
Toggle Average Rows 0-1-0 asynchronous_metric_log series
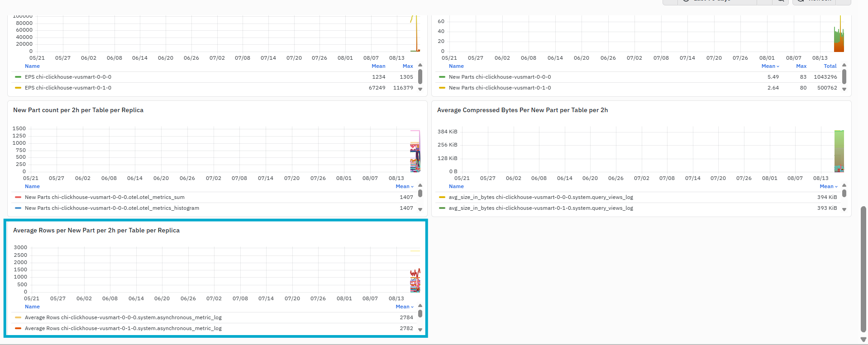click(123, 328)
